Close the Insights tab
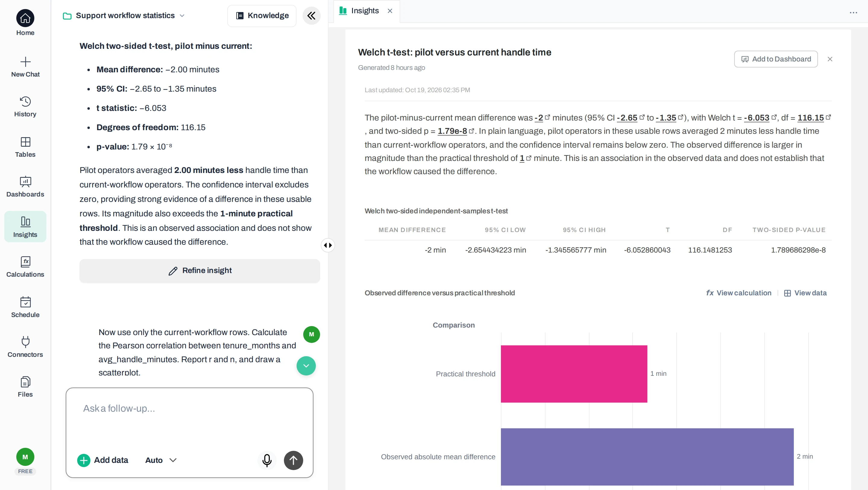 390,11
